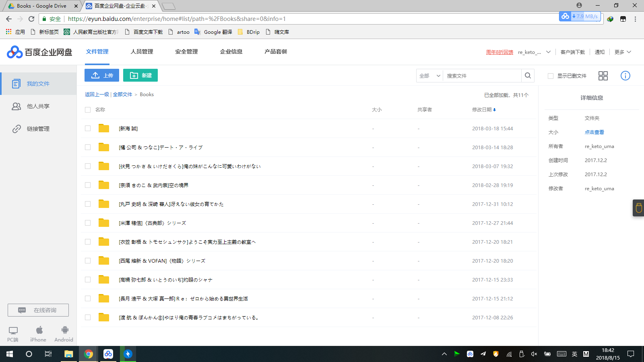Image resolution: width=644 pixels, height=362 pixels.
Task: Check the box for デート・ア・ライブ folder
Action: click(88, 147)
